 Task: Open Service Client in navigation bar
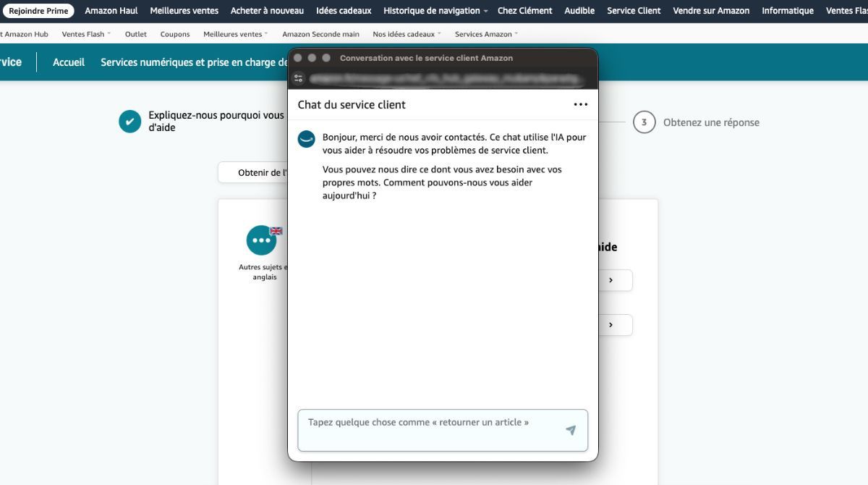[x=634, y=11]
